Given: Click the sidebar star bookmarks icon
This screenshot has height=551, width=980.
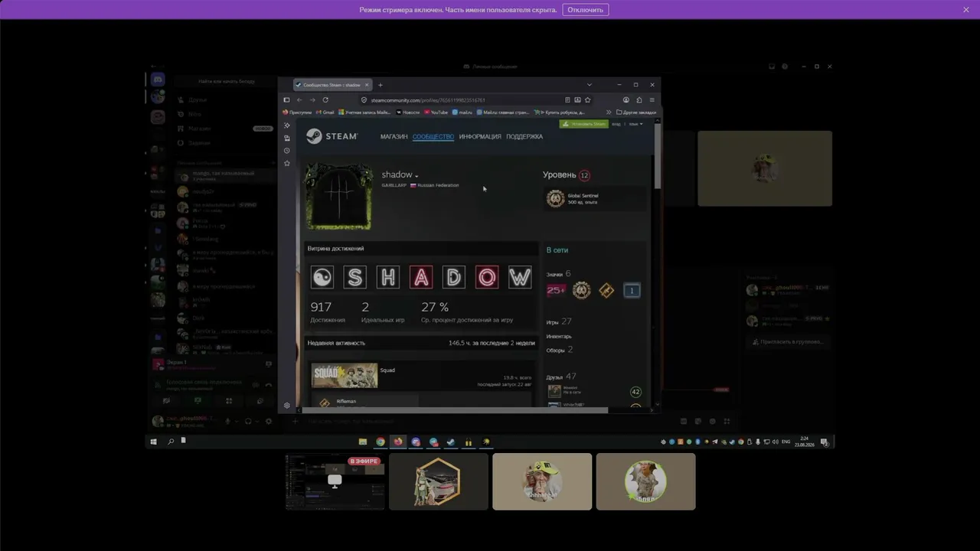Looking at the screenshot, I should [287, 163].
